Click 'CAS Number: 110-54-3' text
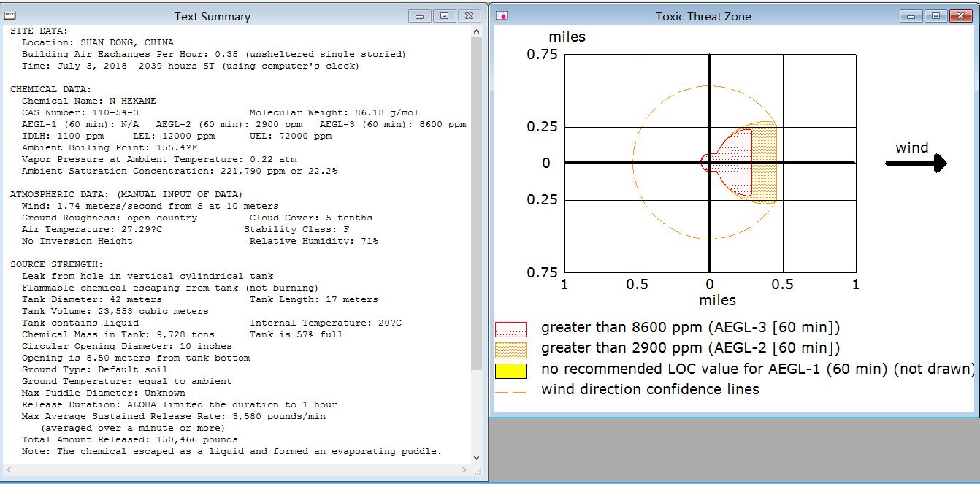The width and height of the screenshot is (980, 484). 80,112
